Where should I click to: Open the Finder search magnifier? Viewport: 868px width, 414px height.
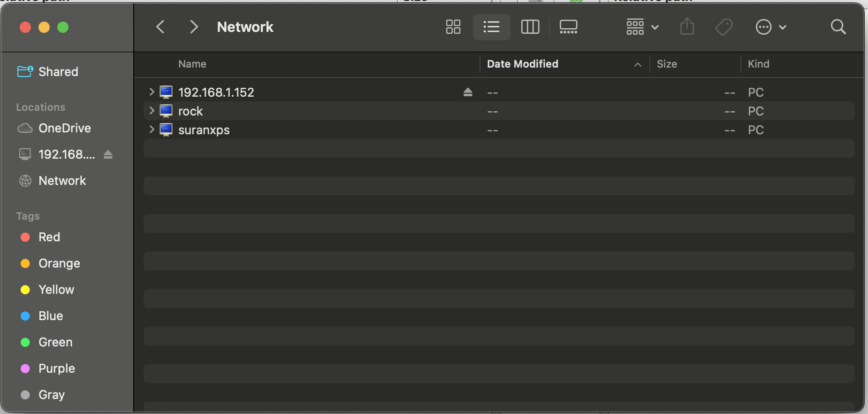[838, 27]
